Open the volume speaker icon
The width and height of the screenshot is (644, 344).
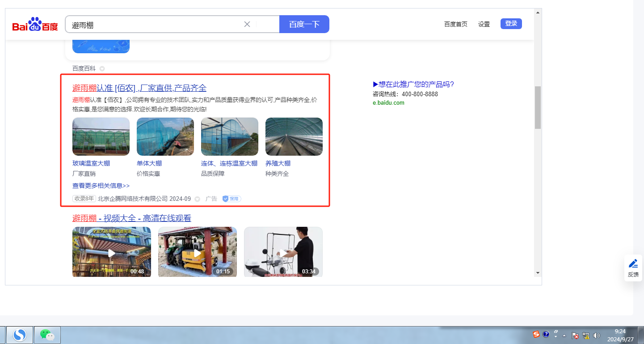596,335
